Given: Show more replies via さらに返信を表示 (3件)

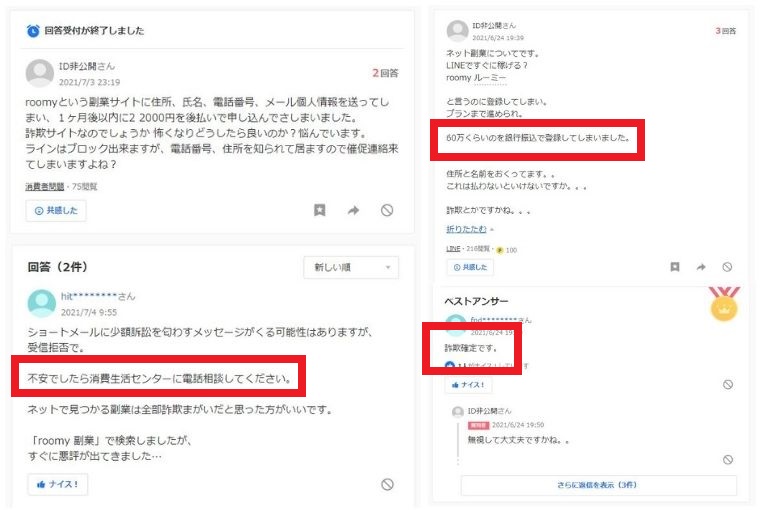Looking at the screenshot, I should (599, 485).
